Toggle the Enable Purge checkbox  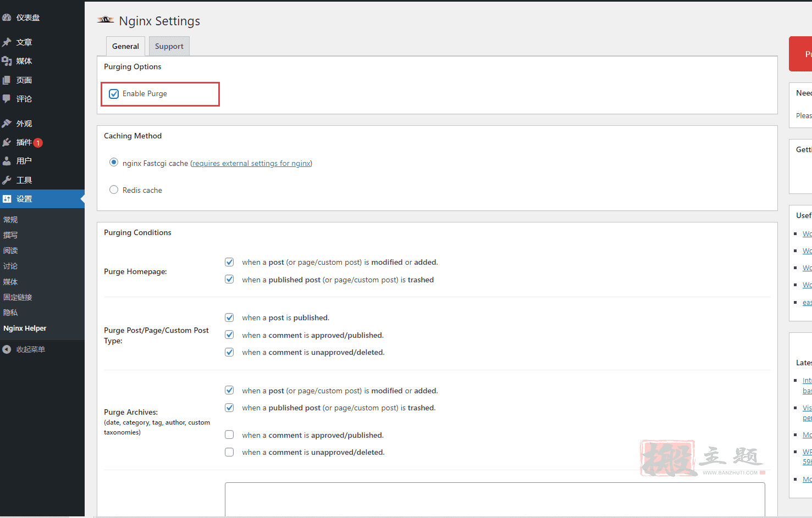(114, 94)
